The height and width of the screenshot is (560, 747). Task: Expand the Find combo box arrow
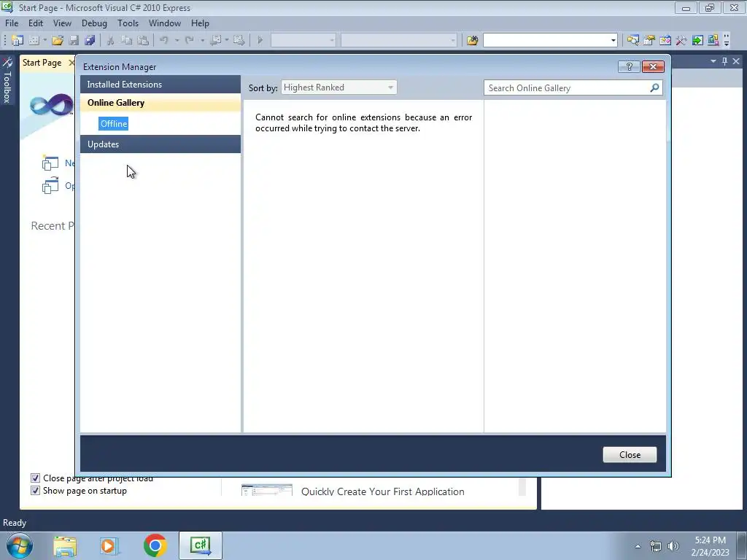coord(613,41)
